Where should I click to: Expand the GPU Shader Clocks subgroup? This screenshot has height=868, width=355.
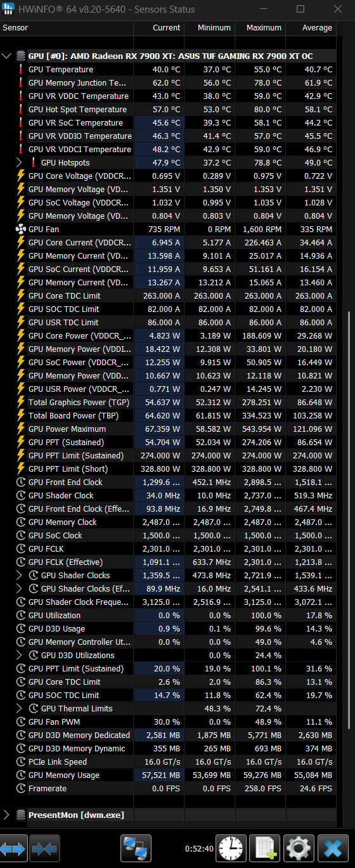[20, 575]
